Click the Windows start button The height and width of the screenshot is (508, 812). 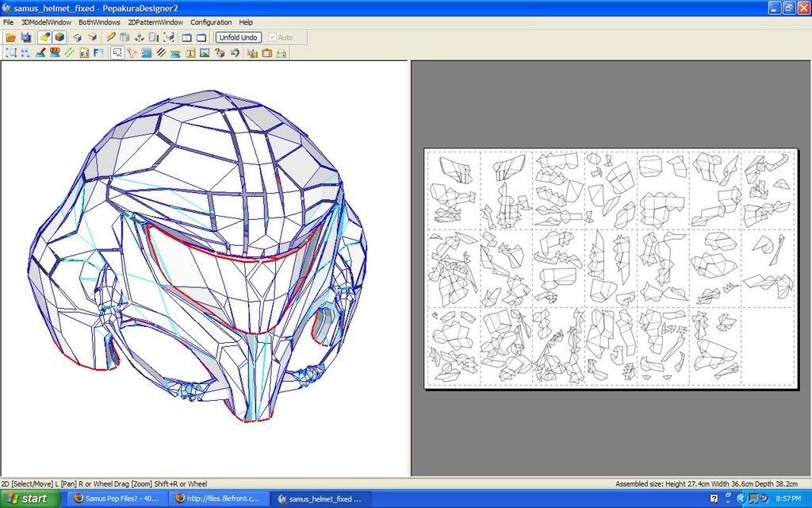[27, 498]
